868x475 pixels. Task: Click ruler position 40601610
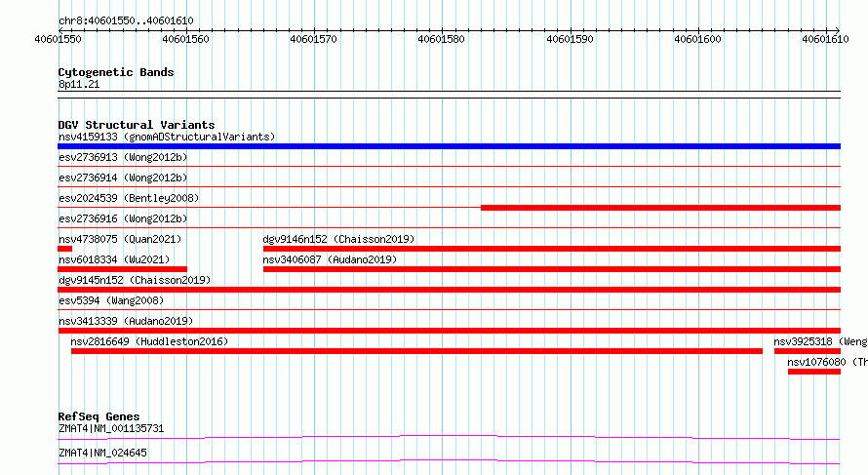pyautogui.click(x=826, y=39)
